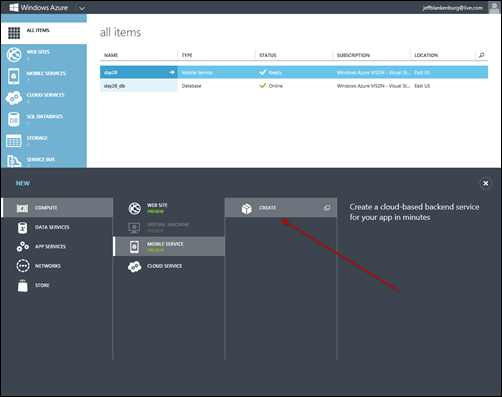The image size is (502, 397).
Task: Click the Data Services cylinder icon
Action: tap(22, 228)
